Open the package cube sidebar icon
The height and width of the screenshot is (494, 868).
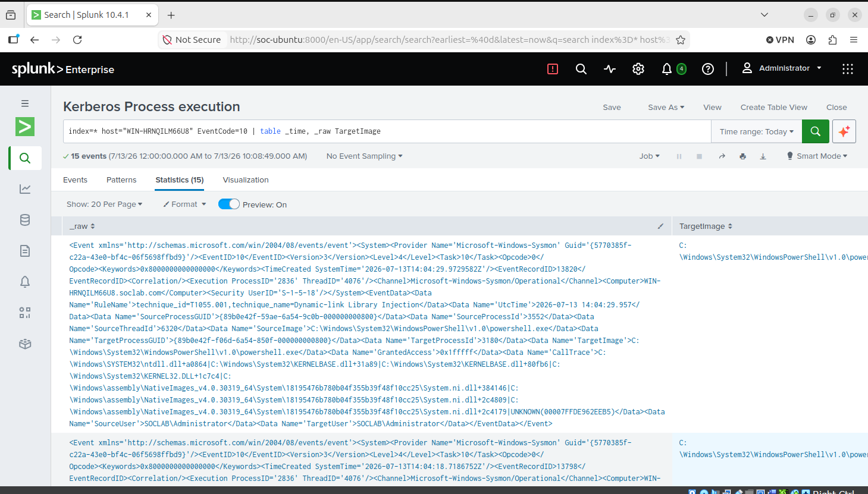[x=25, y=344]
